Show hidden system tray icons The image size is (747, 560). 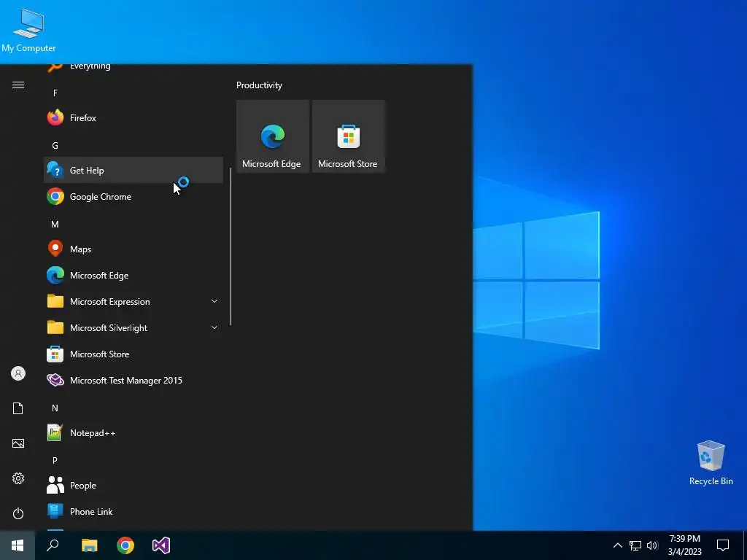(617, 545)
